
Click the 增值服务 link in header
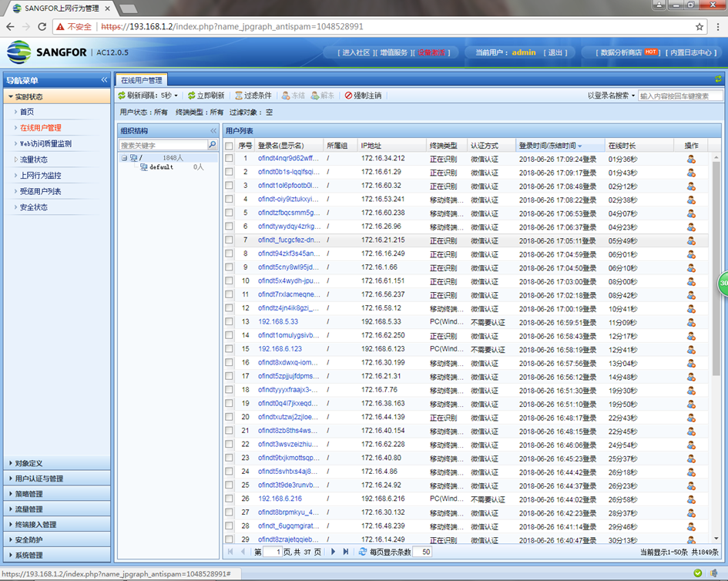(x=394, y=52)
